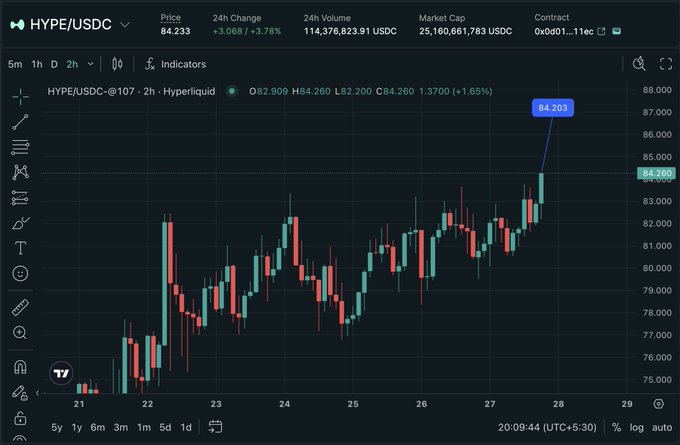Set date range to 5d
This screenshot has width=680, height=445.
coord(165,427)
